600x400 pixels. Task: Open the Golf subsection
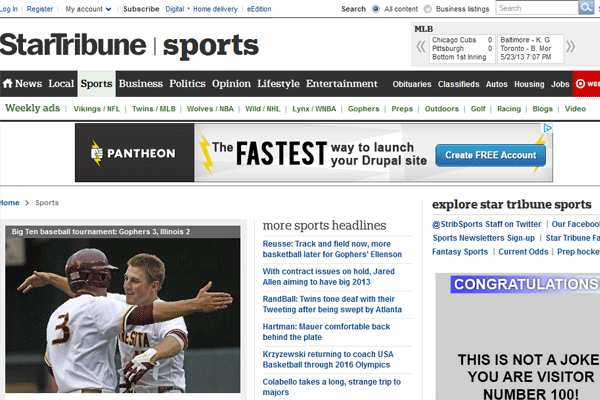click(x=478, y=109)
